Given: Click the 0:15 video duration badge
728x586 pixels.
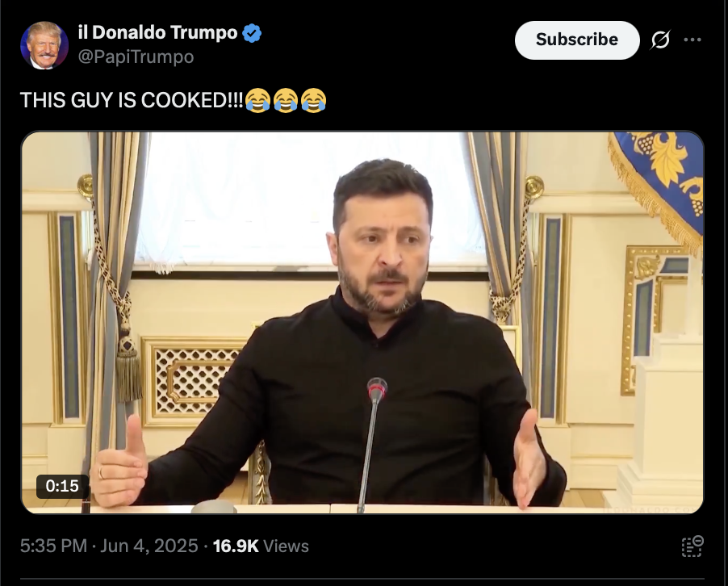Looking at the screenshot, I should 63,486.
